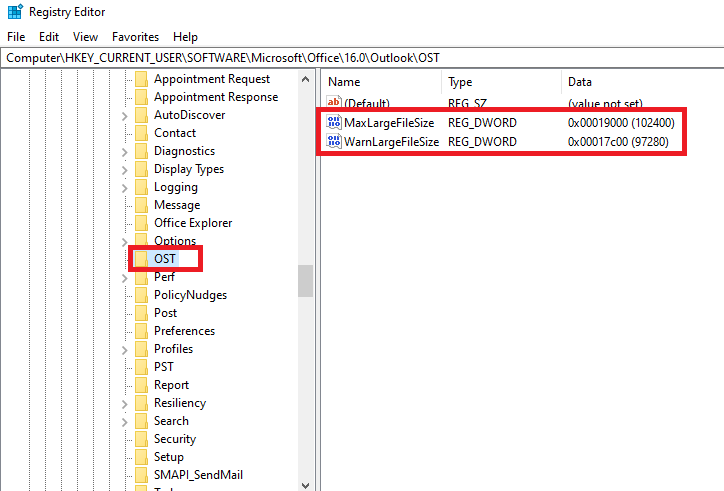The image size is (724, 491).
Task: Select the Options key label
Action: (x=175, y=241)
